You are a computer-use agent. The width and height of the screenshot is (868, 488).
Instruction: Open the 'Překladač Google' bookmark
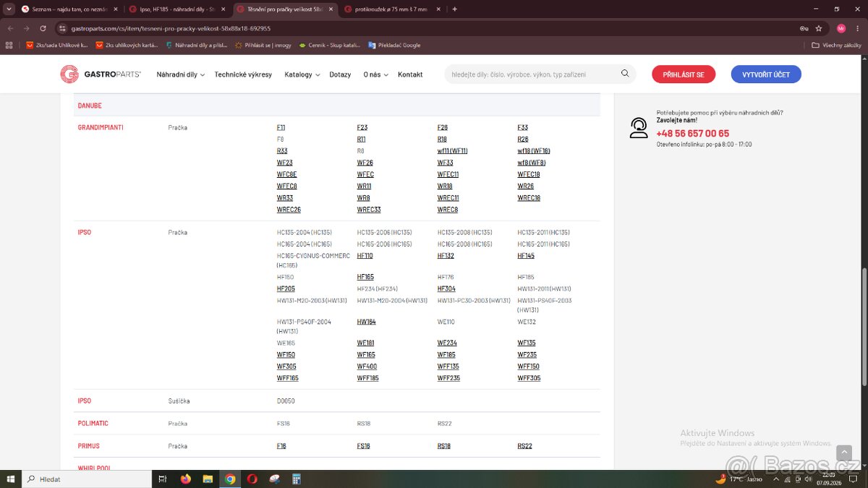[x=394, y=45]
